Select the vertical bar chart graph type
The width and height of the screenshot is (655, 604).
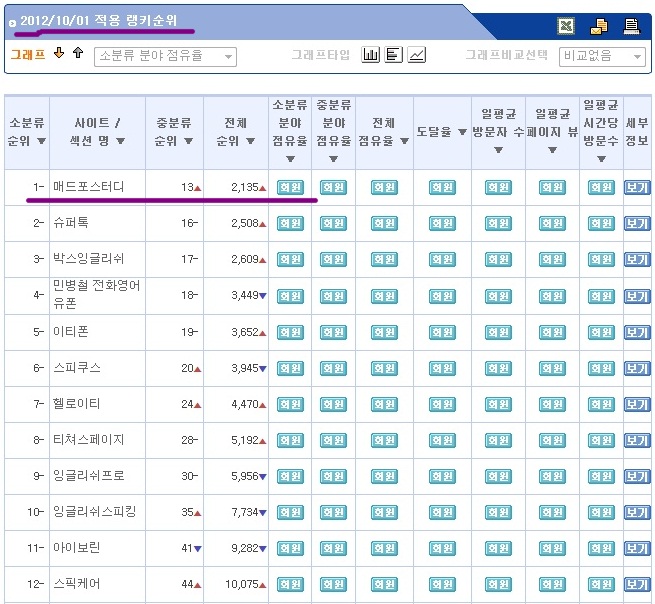coord(370,55)
